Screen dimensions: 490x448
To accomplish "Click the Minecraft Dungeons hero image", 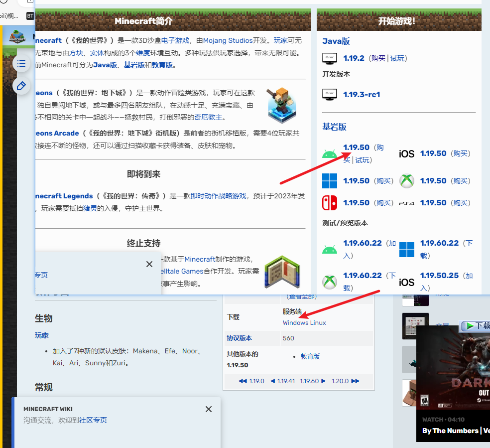I will tap(282, 105).
